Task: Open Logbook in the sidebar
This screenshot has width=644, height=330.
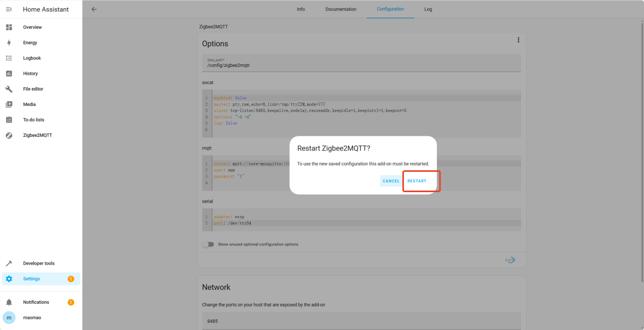Action: point(41,58)
